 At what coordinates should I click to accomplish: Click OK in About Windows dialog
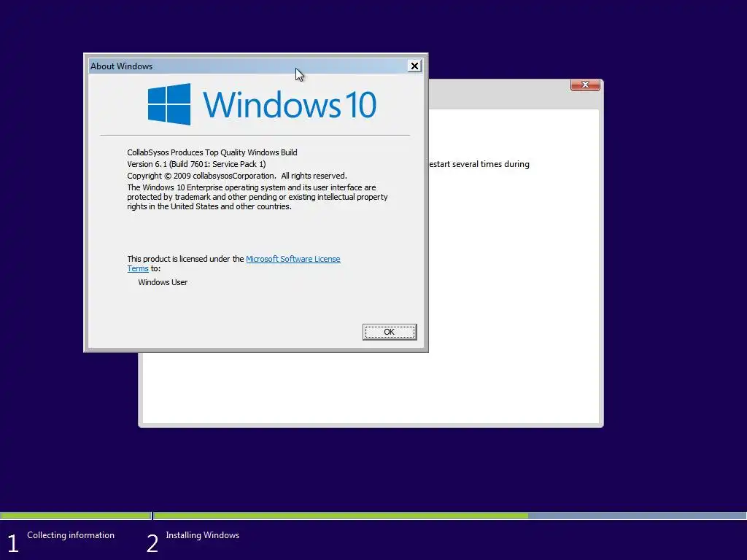pyautogui.click(x=390, y=332)
